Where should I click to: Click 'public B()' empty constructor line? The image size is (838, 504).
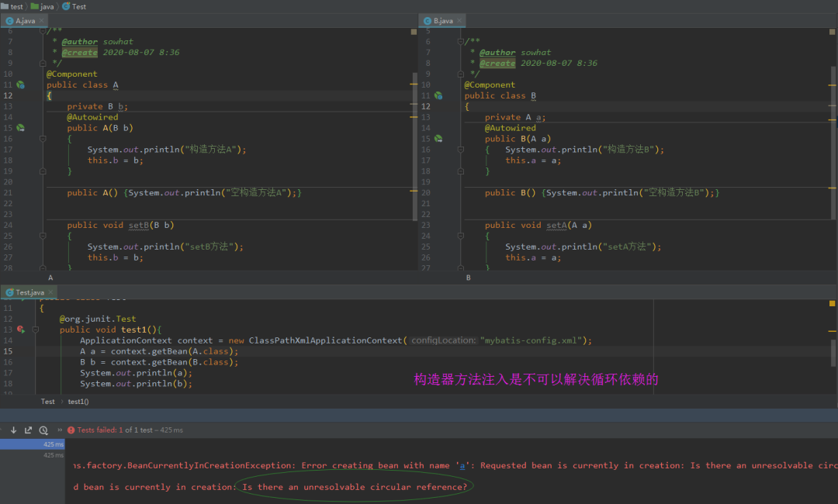[602, 193]
